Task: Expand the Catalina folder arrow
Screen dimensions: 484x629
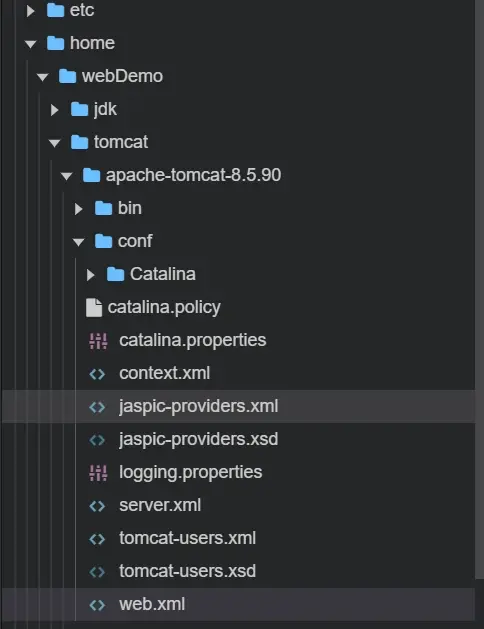Action: point(90,275)
